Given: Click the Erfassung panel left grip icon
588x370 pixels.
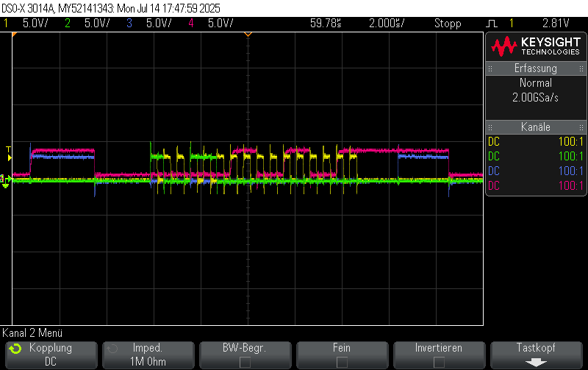Looking at the screenshot, I should click(490, 68).
